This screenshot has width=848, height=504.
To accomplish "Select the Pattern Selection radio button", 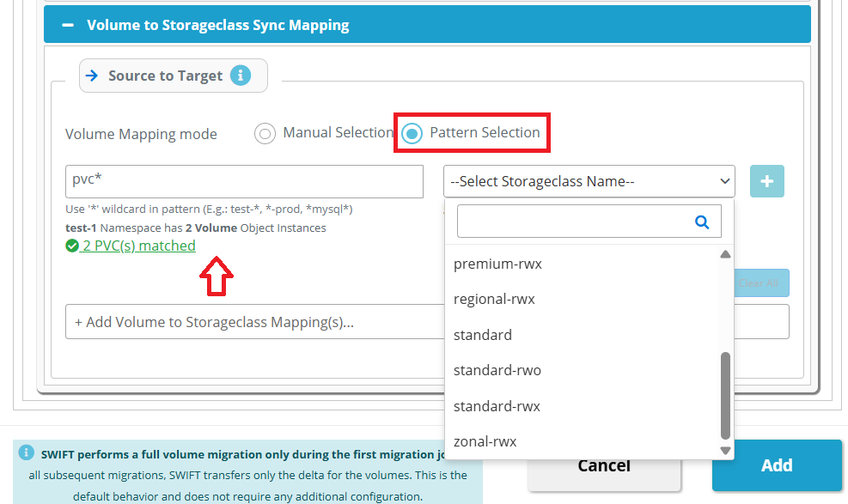I will pyautogui.click(x=412, y=133).
